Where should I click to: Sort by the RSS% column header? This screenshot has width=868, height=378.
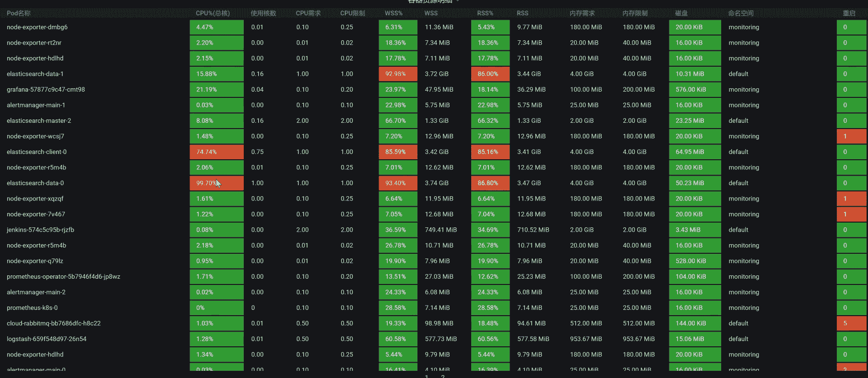click(485, 13)
